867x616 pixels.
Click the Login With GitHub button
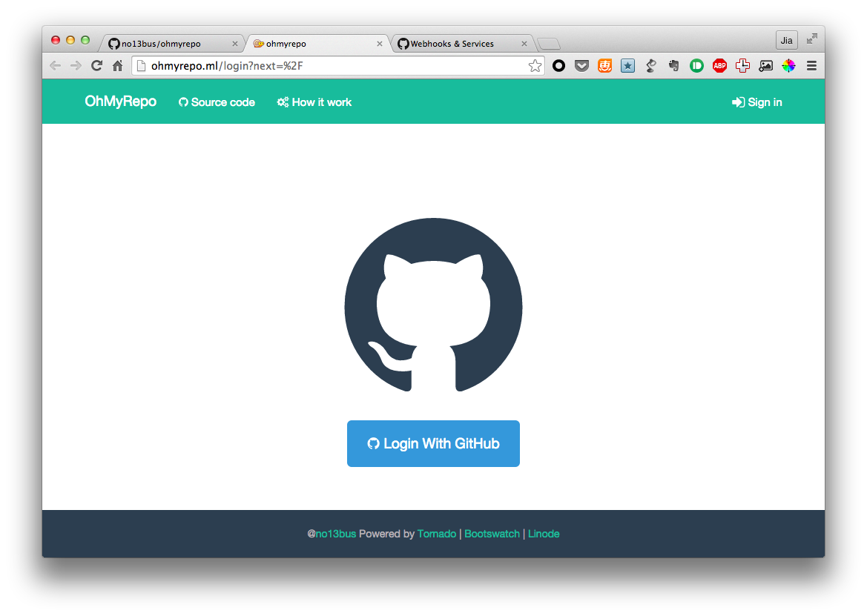tap(433, 443)
